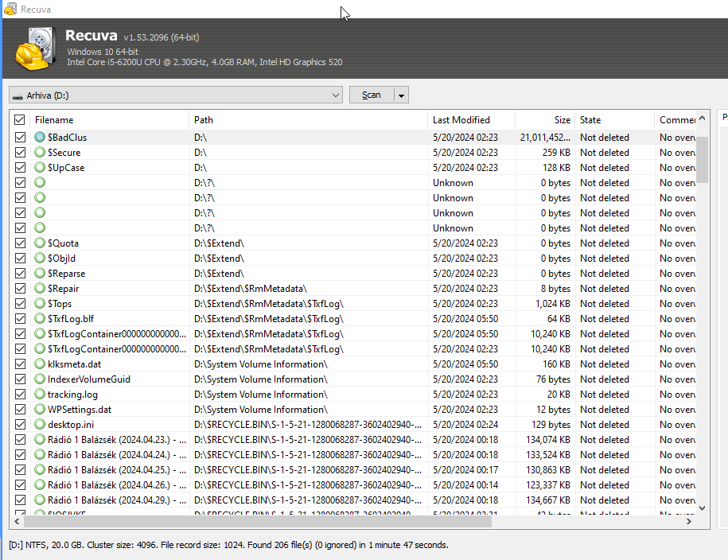
Task: Select the IndexerVolumeGuid filename
Action: point(88,379)
